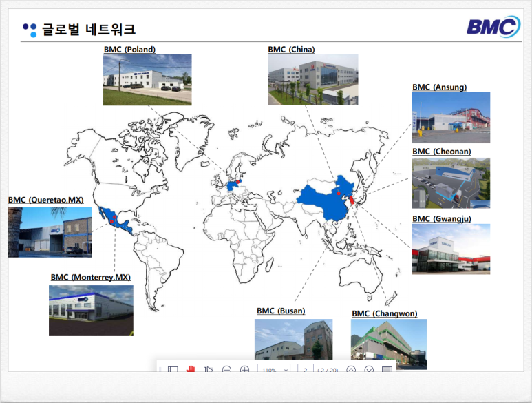This screenshot has width=532, height=403.
Task: Click the 'BMC (Queretao,MX)' label text
Action: pyautogui.click(x=46, y=200)
